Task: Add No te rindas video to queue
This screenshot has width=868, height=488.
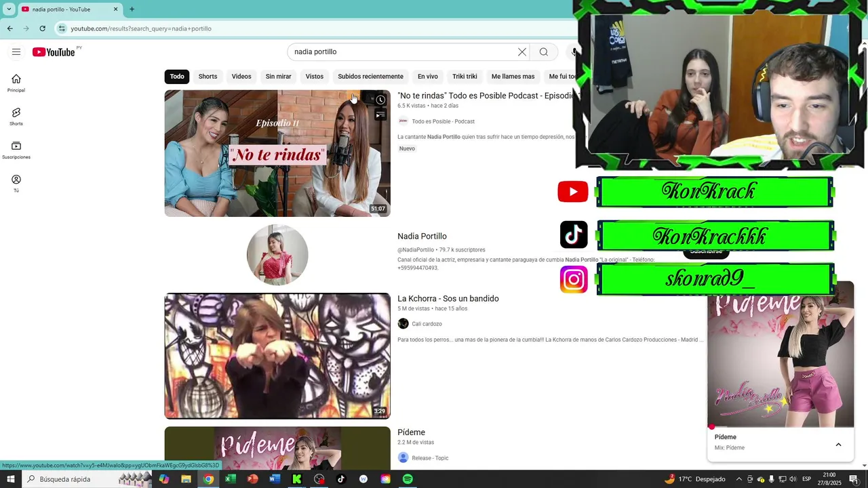Action: click(380, 115)
